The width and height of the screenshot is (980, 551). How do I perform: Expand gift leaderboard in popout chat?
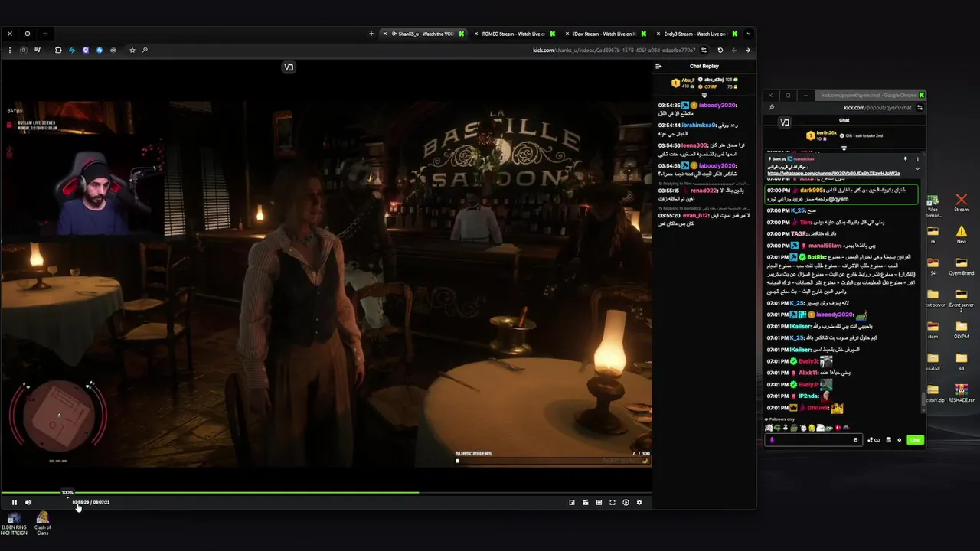pos(844,148)
